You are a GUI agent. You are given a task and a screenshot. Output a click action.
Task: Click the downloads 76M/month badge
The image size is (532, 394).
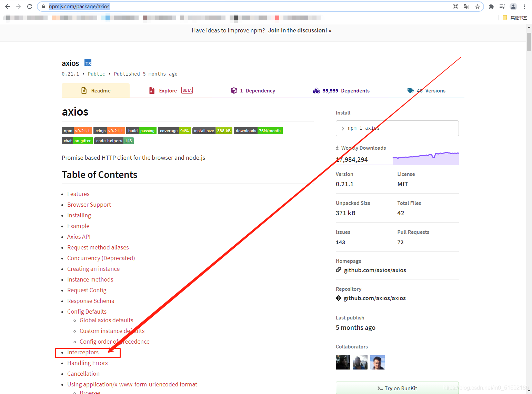click(258, 131)
